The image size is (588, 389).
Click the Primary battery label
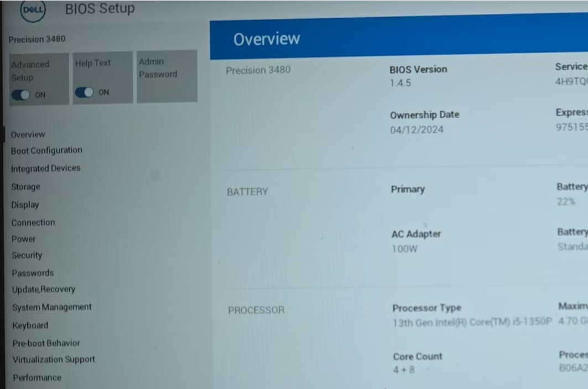(x=408, y=189)
